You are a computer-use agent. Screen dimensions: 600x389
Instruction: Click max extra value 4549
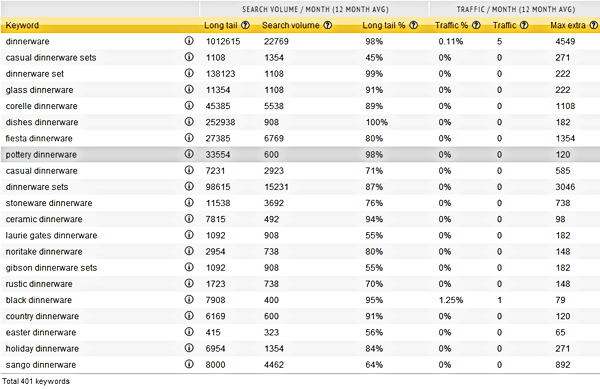click(565, 41)
